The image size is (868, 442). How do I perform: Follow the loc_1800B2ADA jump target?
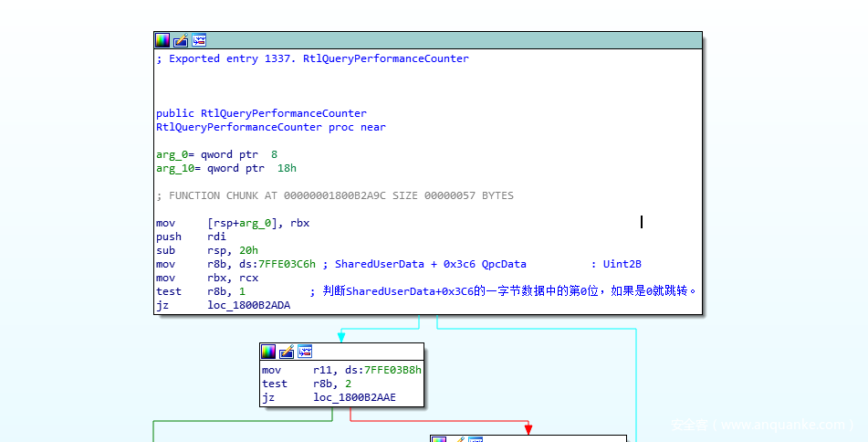(248, 305)
